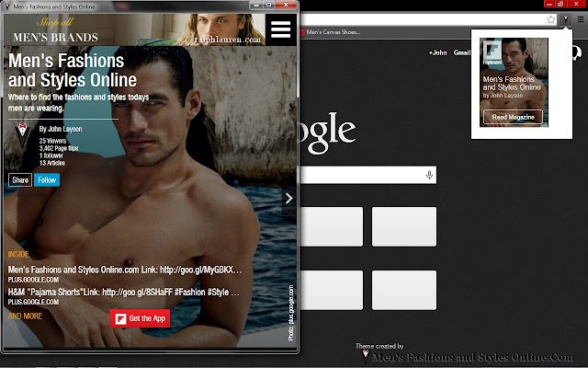Close the Chrome browser window
The width and height of the screenshot is (588, 368).
coord(576,4)
